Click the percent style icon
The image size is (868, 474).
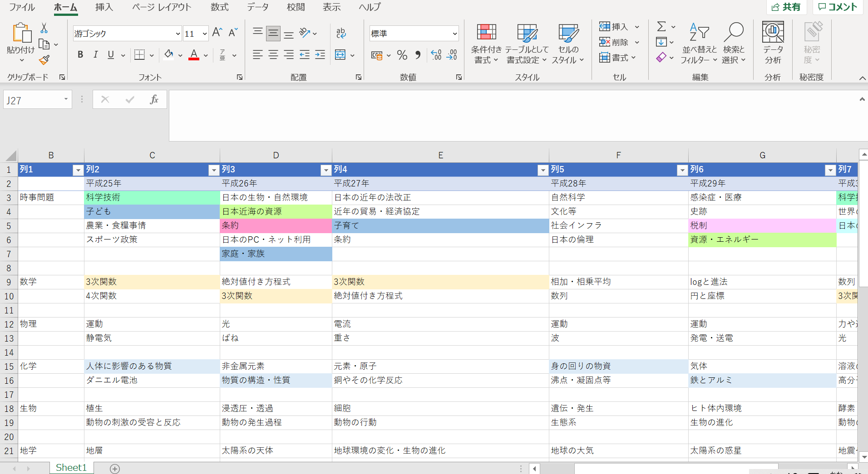402,55
